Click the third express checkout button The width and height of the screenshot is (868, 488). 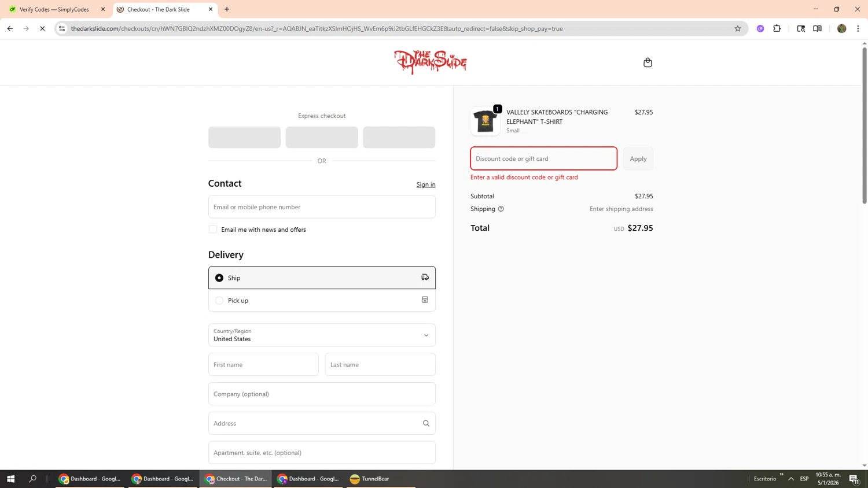(x=399, y=138)
